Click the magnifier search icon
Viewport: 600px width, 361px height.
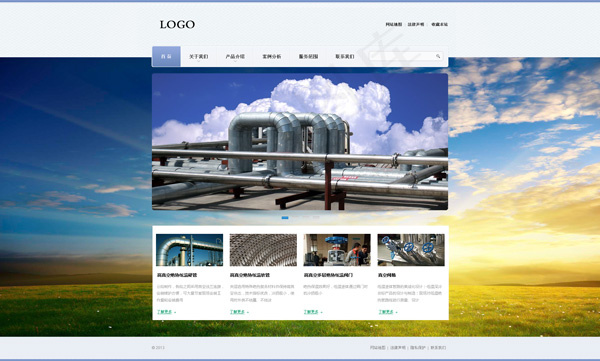pyautogui.click(x=438, y=56)
